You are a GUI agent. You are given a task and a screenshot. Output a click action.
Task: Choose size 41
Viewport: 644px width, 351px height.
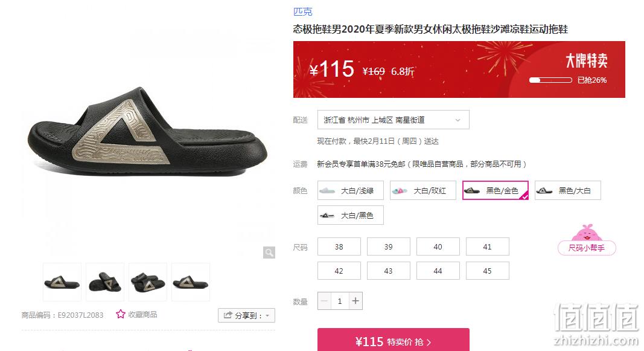pyautogui.click(x=488, y=246)
